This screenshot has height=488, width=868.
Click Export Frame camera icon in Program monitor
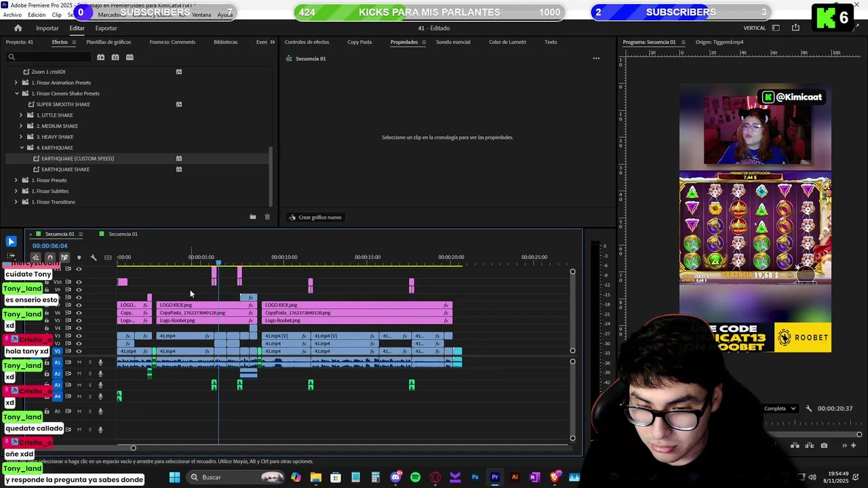(x=824, y=445)
